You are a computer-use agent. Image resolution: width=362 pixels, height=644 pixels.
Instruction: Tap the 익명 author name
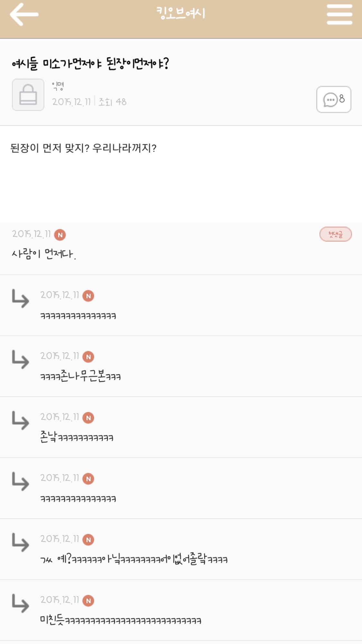point(58,86)
